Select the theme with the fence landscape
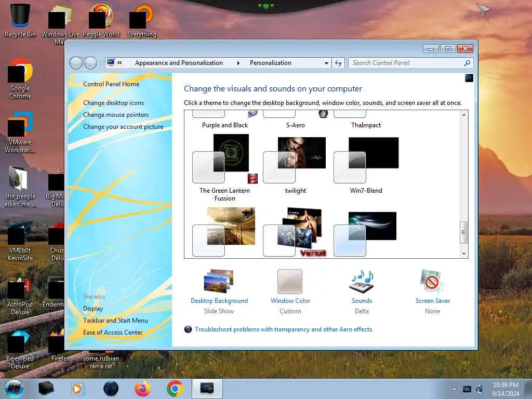Image resolution: width=532 pixels, height=399 pixels. click(x=224, y=232)
